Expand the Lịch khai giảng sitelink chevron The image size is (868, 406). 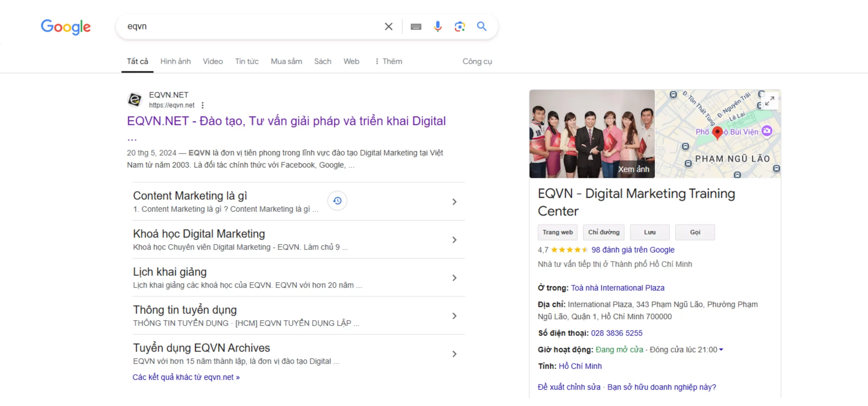(454, 278)
